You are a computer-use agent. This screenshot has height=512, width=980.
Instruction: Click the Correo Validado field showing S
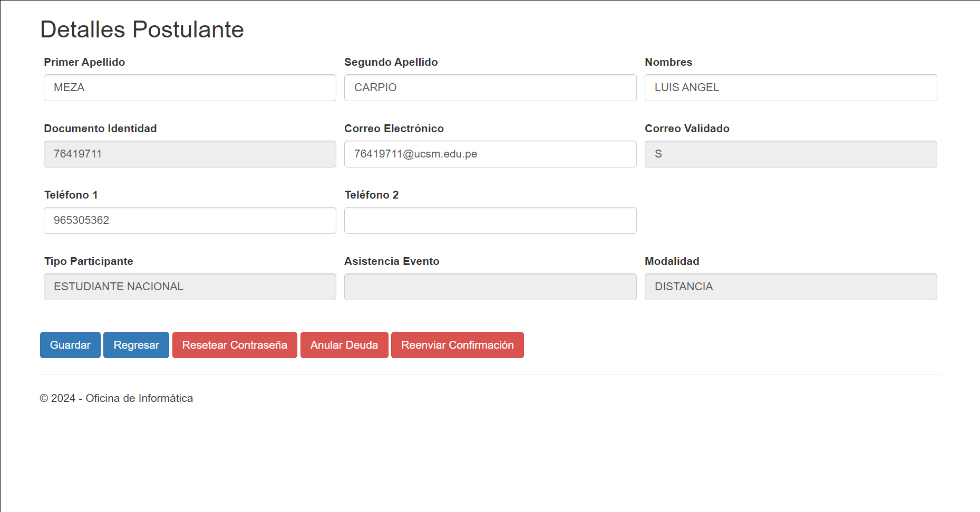(x=791, y=154)
